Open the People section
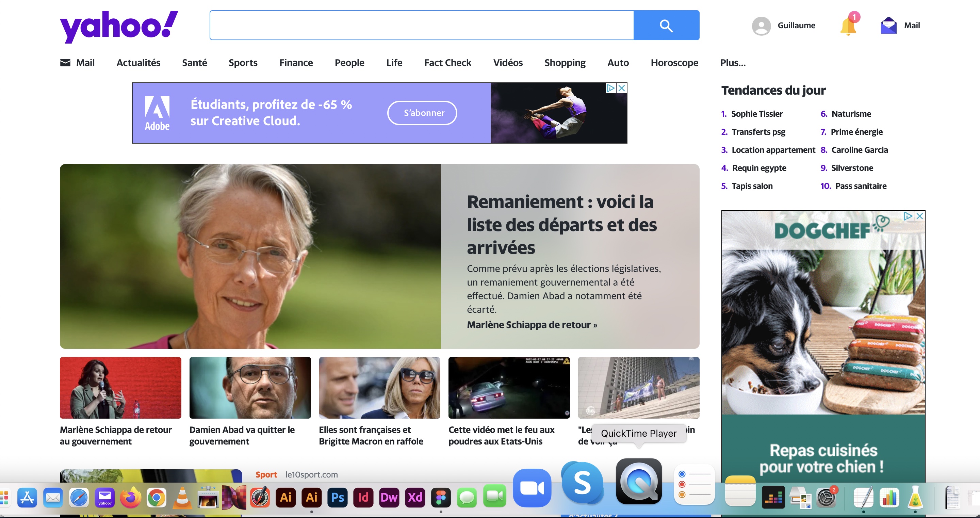 (349, 63)
